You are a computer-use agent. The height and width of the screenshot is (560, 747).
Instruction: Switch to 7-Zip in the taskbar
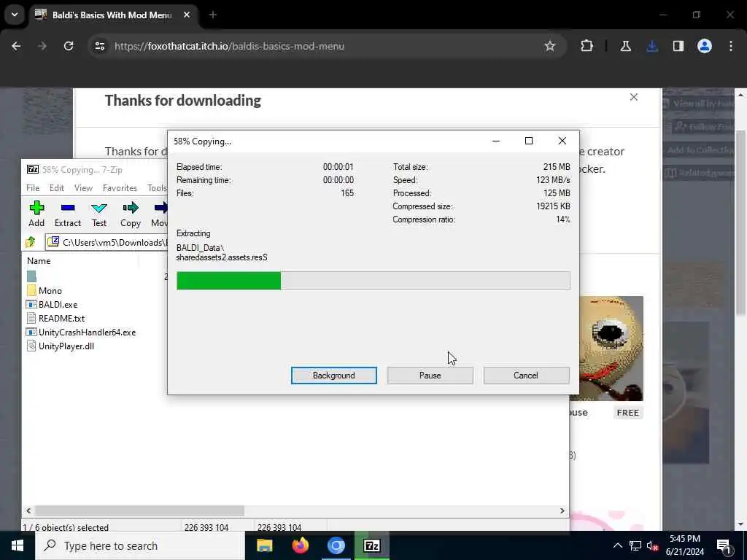pyautogui.click(x=372, y=545)
